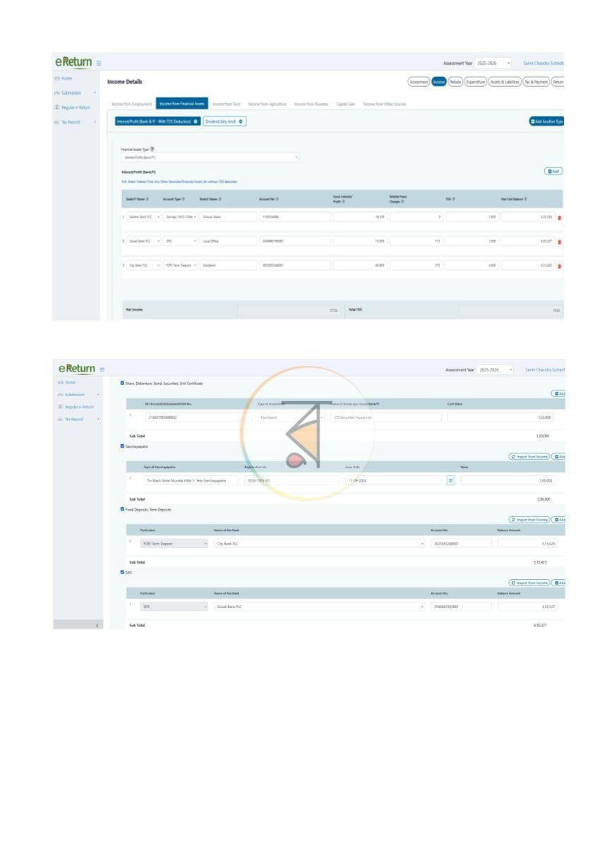This screenshot has height=868, width=614.
Task: Open the calendar picker beside the Issue Date field
Action: pyautogui.click(x=450, y=480)
